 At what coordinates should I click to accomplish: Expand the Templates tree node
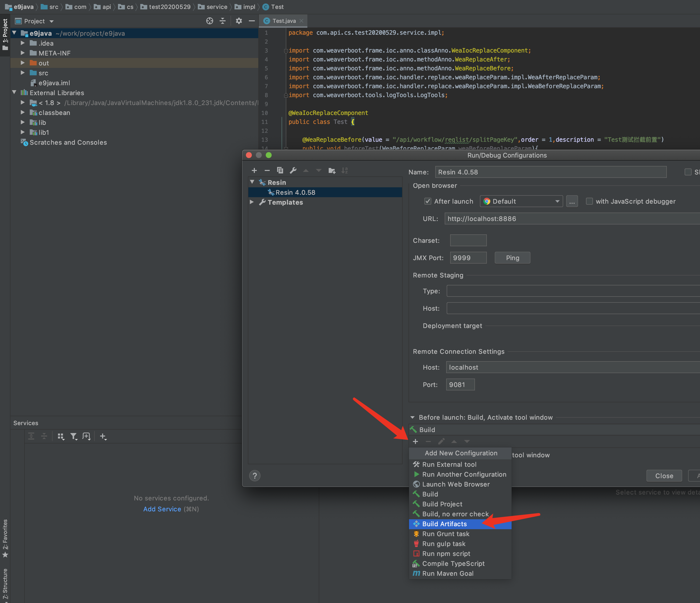tap(252, 202)
